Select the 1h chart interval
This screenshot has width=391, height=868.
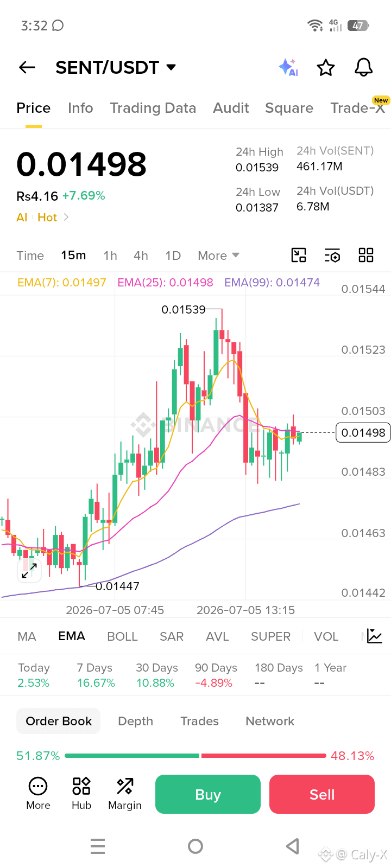pyautogui.click(x=110, y=256)
